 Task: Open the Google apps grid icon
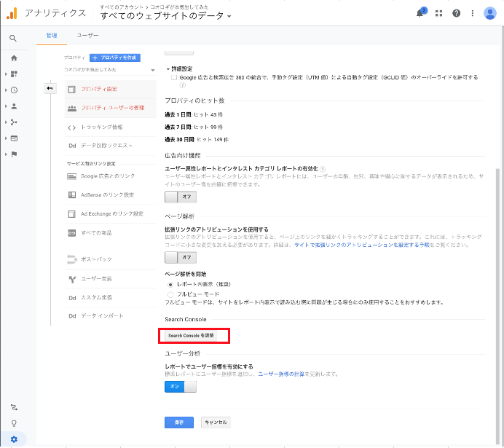point(438,13)
